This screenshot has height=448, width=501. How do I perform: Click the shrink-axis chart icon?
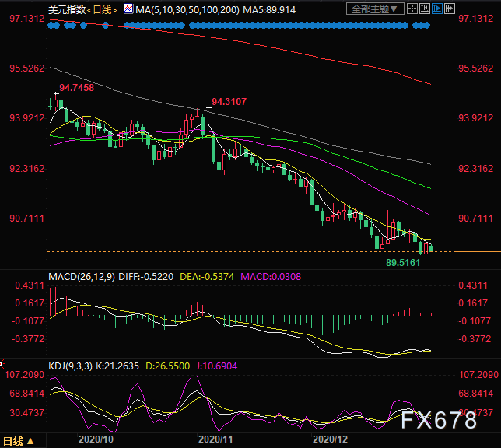click(x=425, y=9)
